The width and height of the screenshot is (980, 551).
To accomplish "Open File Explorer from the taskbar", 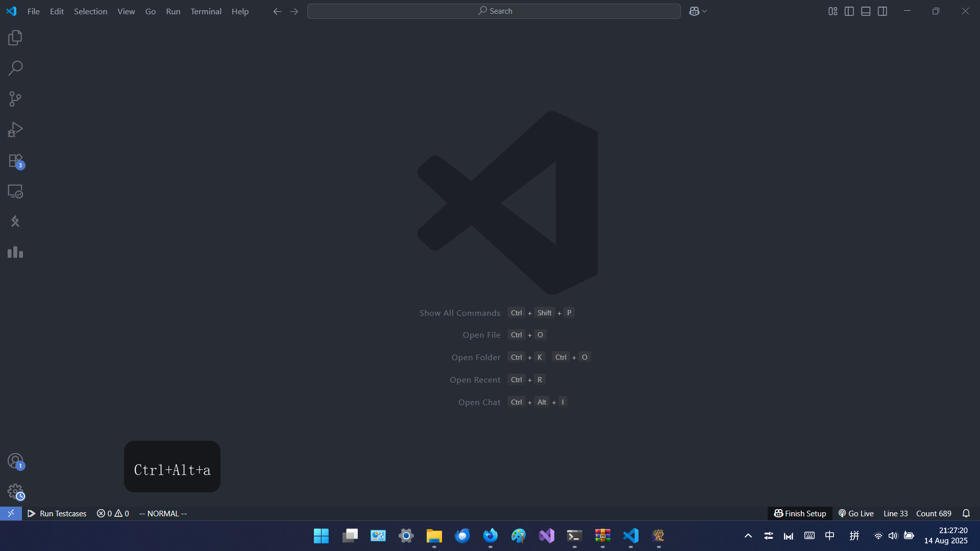I will pyautogui.click(x=434, y=536).
